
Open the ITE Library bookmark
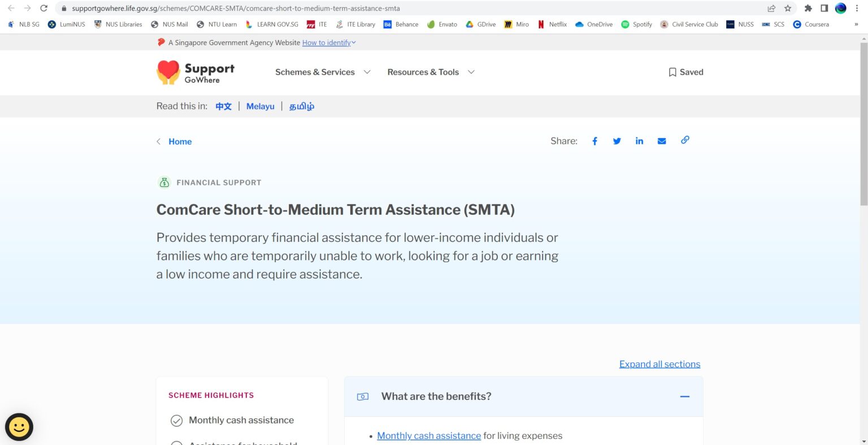[x=355, y=24]
